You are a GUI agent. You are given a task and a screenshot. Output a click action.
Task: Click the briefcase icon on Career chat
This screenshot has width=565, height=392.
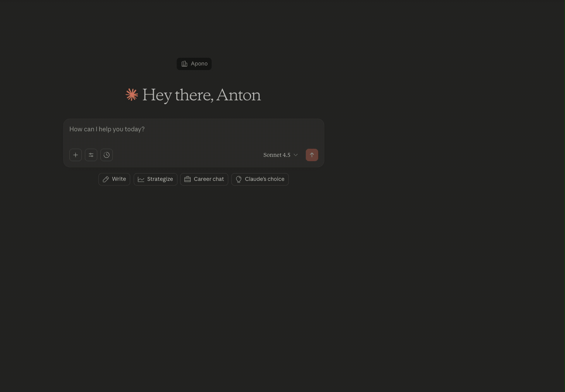click(187, 179)
